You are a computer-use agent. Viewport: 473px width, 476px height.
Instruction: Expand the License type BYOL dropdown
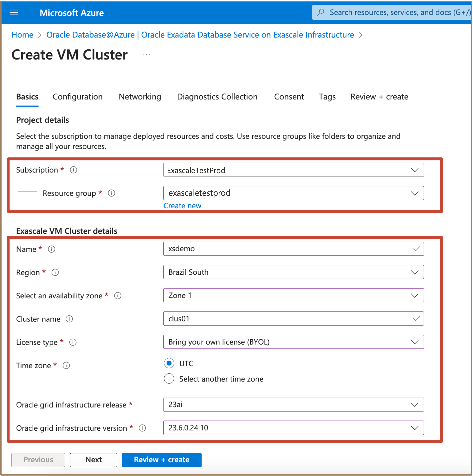293,342
